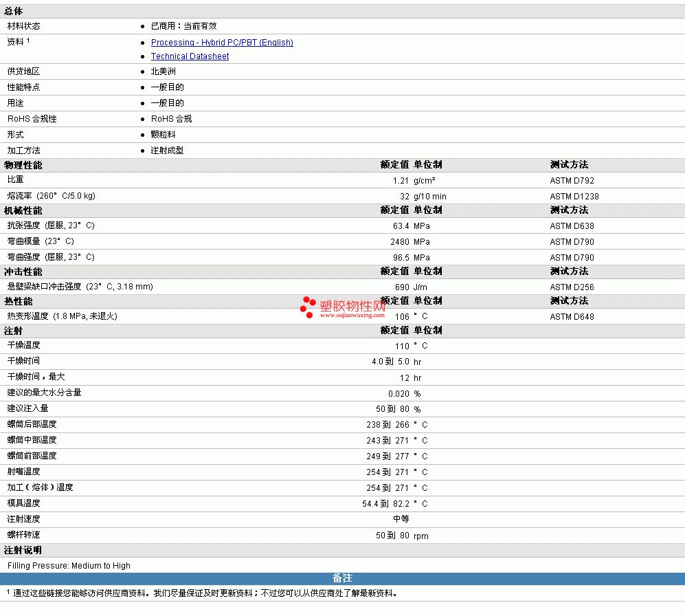Select the text 已商用：当前有效
Viewport: 685px width, 616px height.
183,26
